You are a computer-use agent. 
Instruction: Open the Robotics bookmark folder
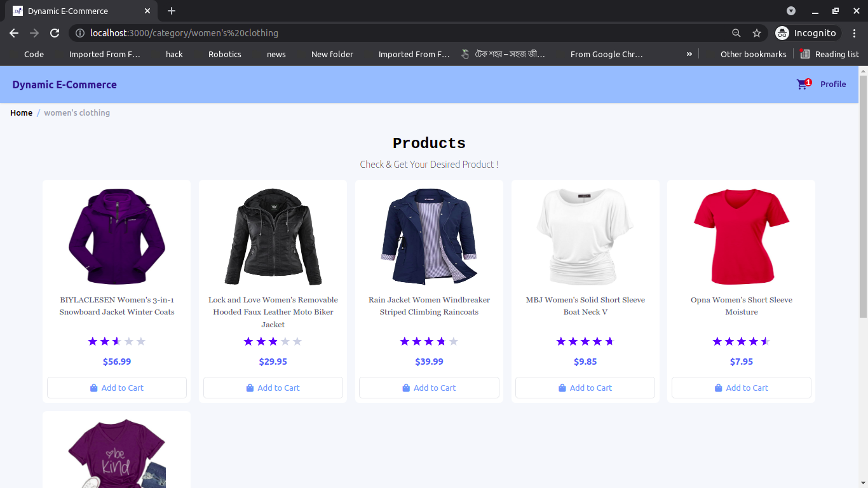click(225, 54)
